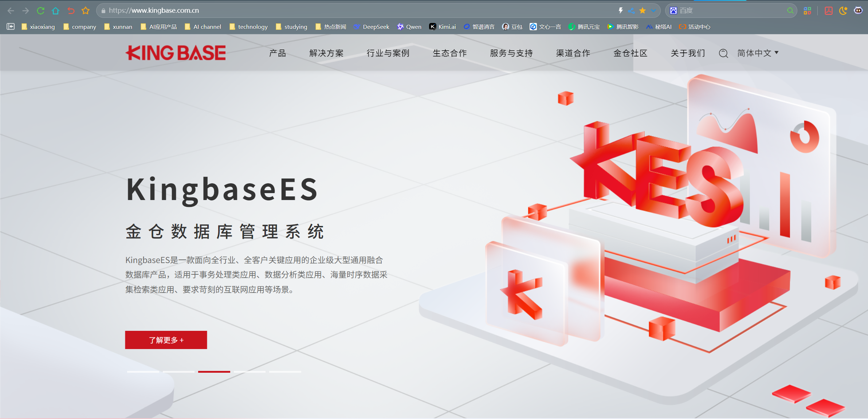
Task: Toggle the sidebar panel icon
Action: click(x=11, y=27)
